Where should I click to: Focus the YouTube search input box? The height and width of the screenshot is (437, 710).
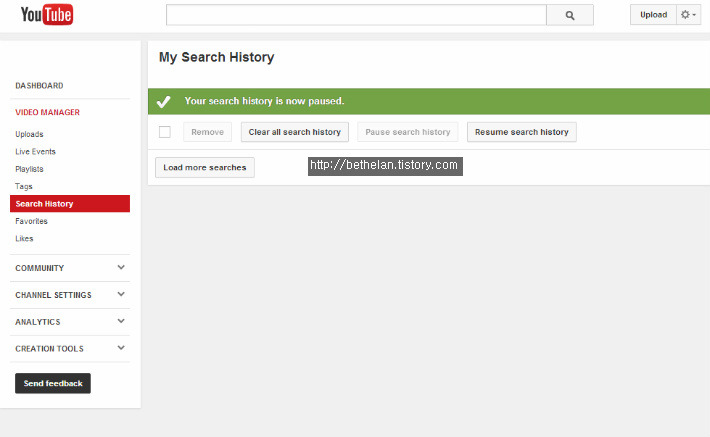click(356, 15)
